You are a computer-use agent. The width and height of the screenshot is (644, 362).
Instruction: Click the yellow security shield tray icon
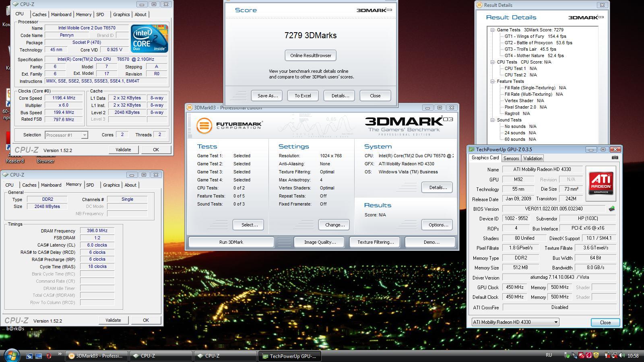pyautogui.click(x=596, y=356)
